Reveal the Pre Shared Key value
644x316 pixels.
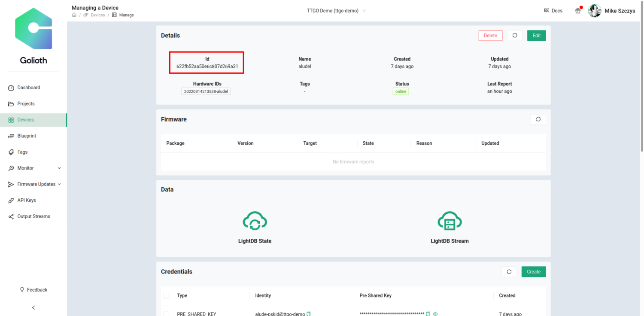pyautogui.click(x=435, y=314)
